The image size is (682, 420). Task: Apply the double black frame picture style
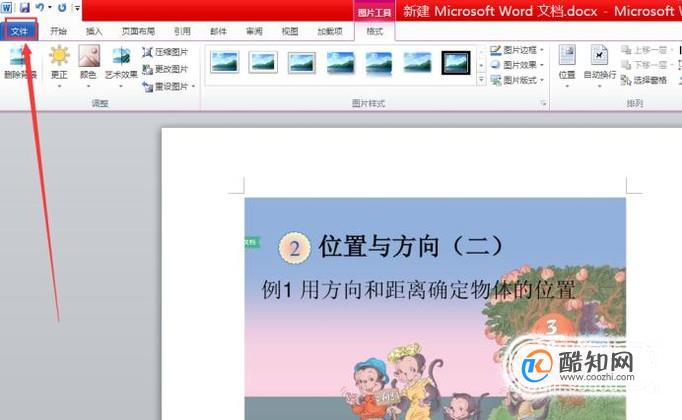pyautogui.click(x=456, y=62)
